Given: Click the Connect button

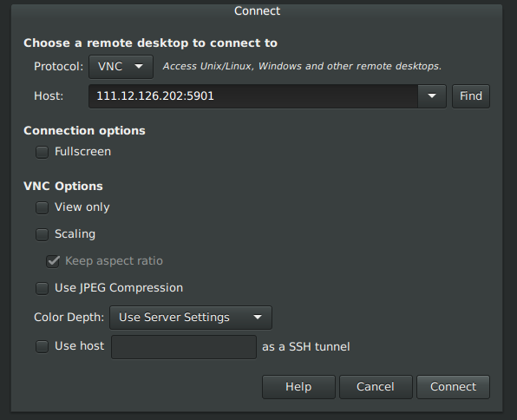Looking at the screenshot, I should [x=453, y=387].
